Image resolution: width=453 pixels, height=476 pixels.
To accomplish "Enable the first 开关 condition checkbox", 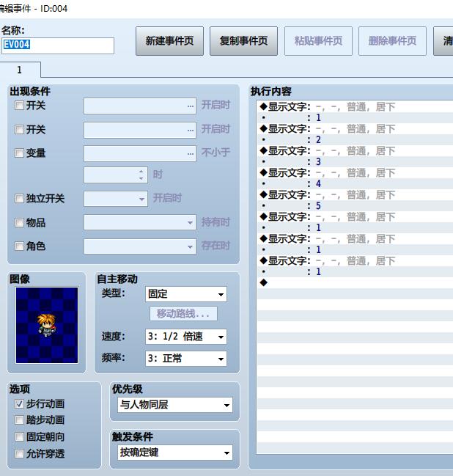I will point(19,106).
